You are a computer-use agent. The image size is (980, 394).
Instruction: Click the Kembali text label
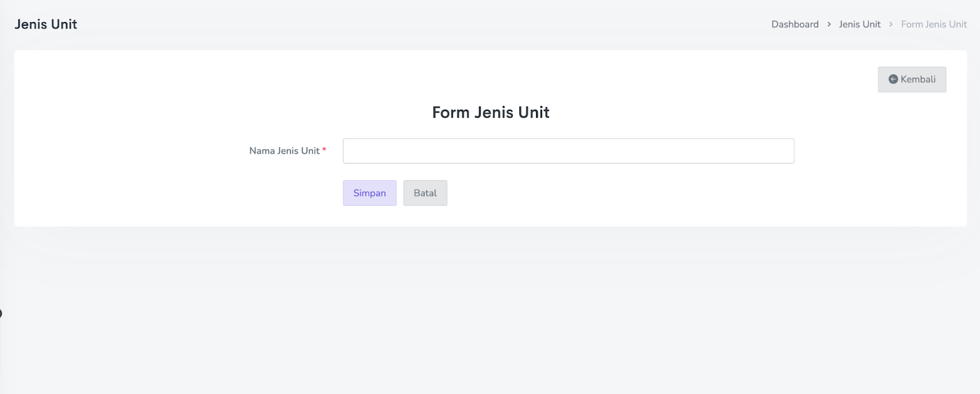[918, 80]
